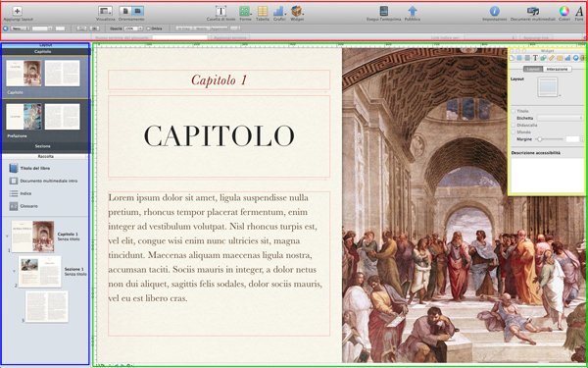Screen dimensions: 588x368
Task: Open the Text inspector T icon
Action: (x=535, y=58)
